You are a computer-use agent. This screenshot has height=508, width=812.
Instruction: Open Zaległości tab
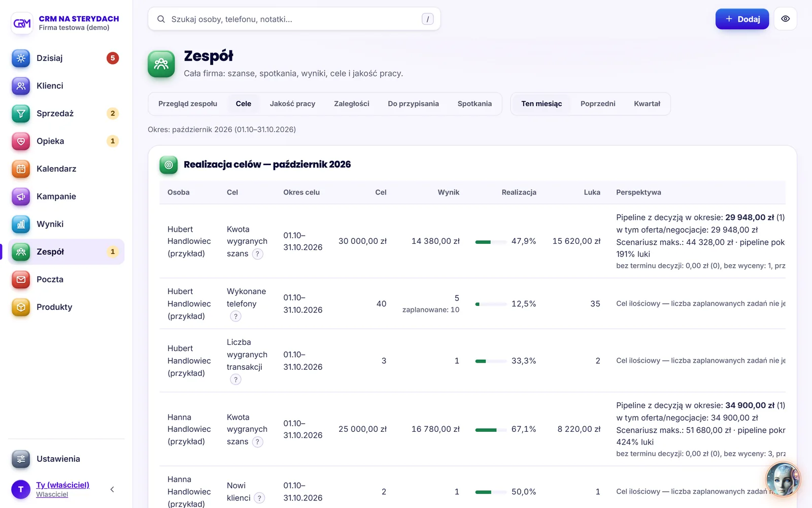(x=352, y=104)
